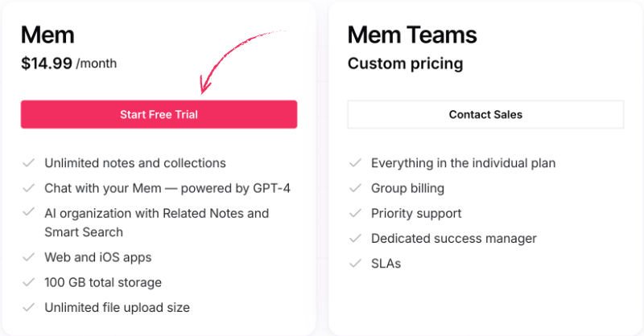
Task: Click checkmark beside Unlimited notes and collections
Action: pyautogui.click(x=28, y=163)
